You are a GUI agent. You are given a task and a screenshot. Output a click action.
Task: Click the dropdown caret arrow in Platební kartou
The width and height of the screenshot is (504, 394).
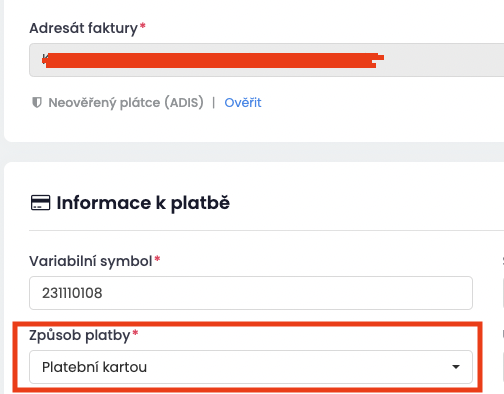coord(456,367)
